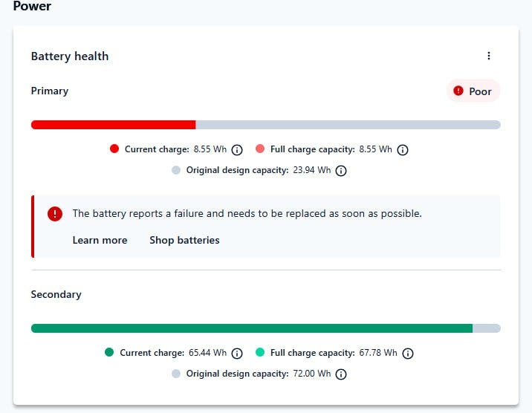532x413 pixels.
Task: Click the pink Full charge capacity legend dot
Action: tap(260, 149)
